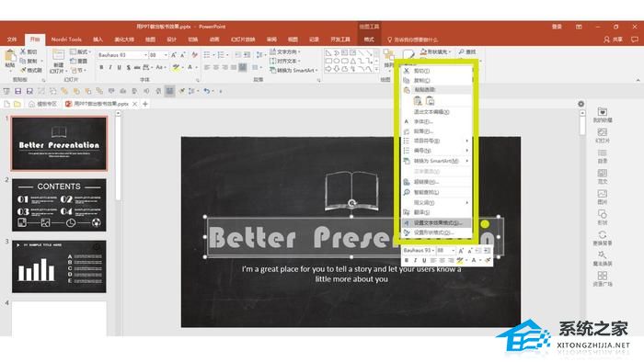Expand the Bullets submenu arrow in the context menu

[467, 141]
